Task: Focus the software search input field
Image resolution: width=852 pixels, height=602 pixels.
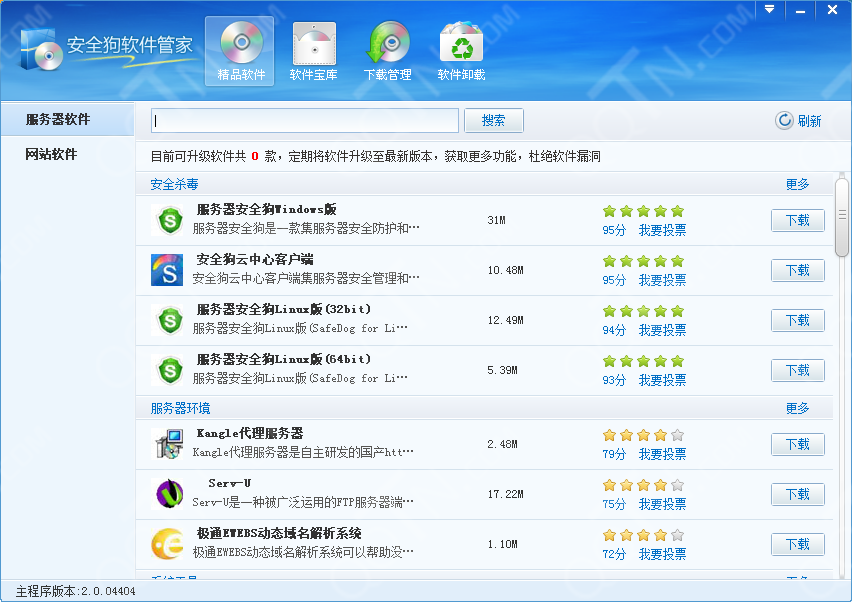Action: pyautogui.click(x=305, y=121)
